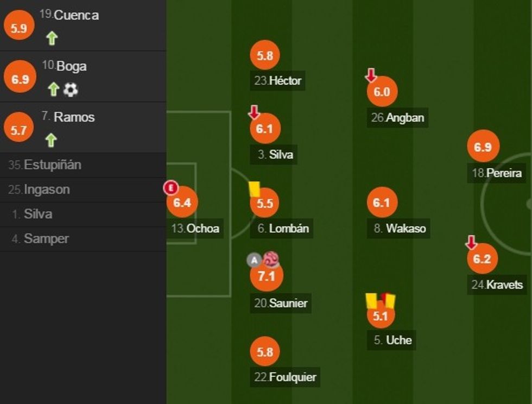Image resolution: width=532 pixels, height=404 pixels.
Task: Open Boga's player name link
Action: pos(72,66)
